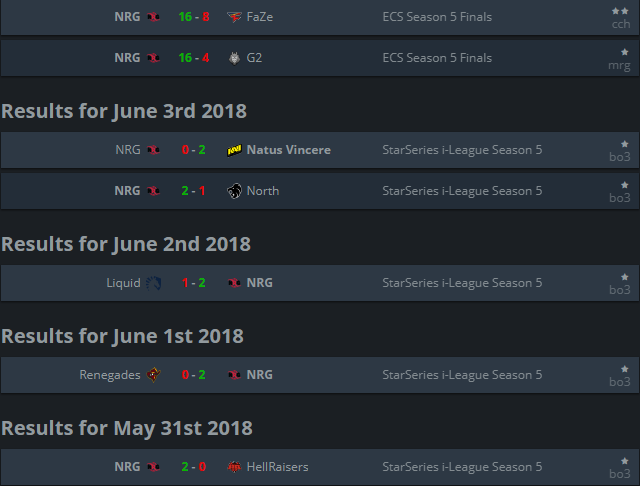Screen dimensions: 640x486
Task: Click the Natus Vincere logo icon
Action: tap(234, 150)
